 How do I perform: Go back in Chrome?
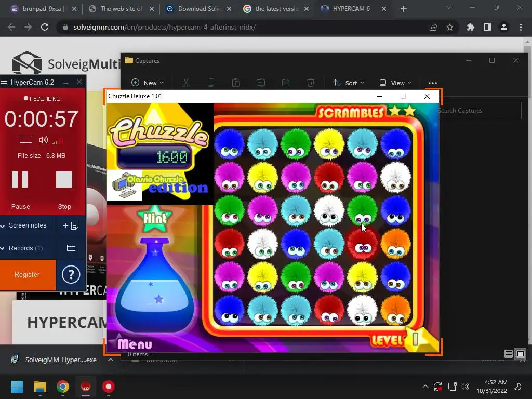pos(11,27)
